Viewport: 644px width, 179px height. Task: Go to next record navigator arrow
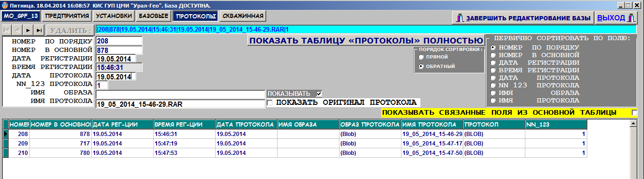click(28, 30)
